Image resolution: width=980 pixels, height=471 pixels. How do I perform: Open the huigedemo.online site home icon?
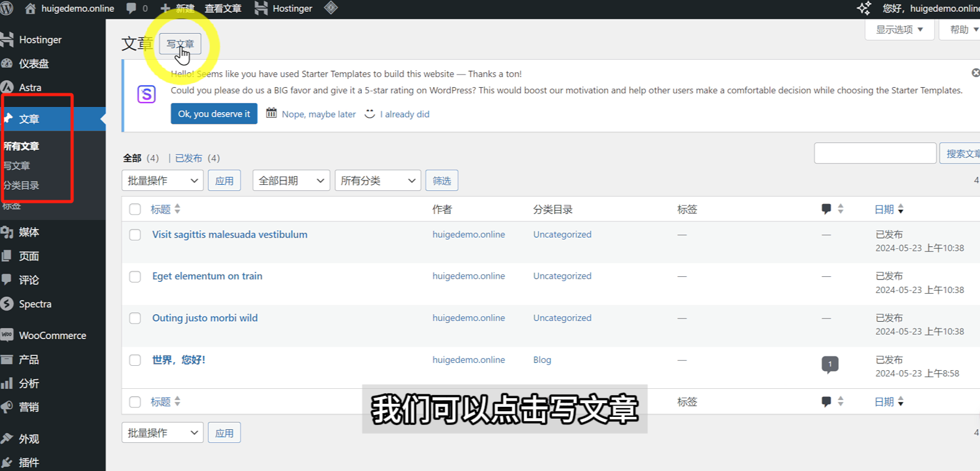tap(30, 8)
